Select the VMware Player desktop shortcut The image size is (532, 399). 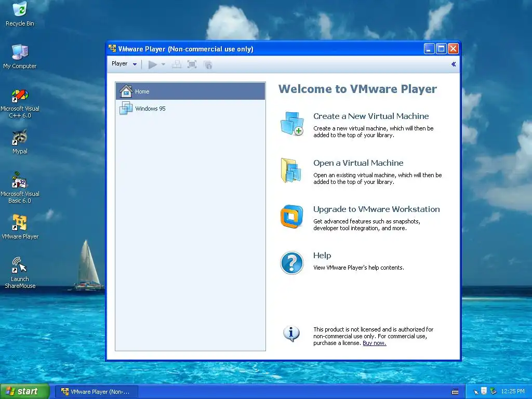click(x=20, y=227)
